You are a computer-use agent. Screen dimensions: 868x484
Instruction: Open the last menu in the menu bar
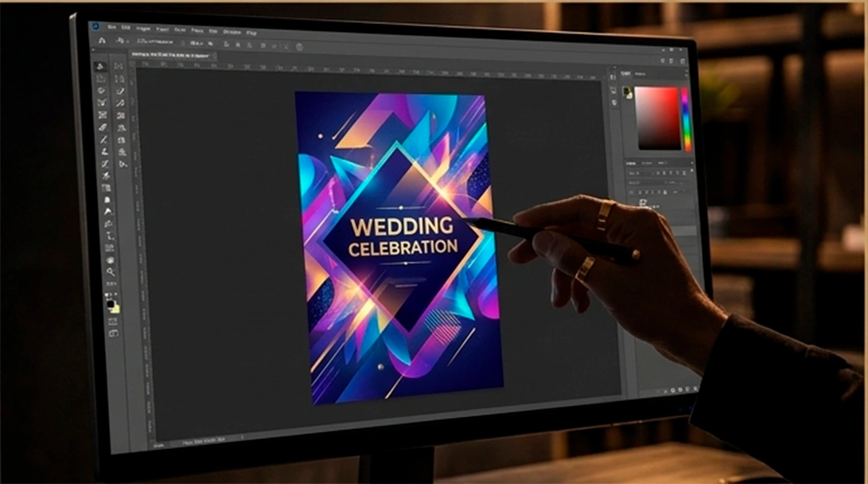(x=251, y=33)
